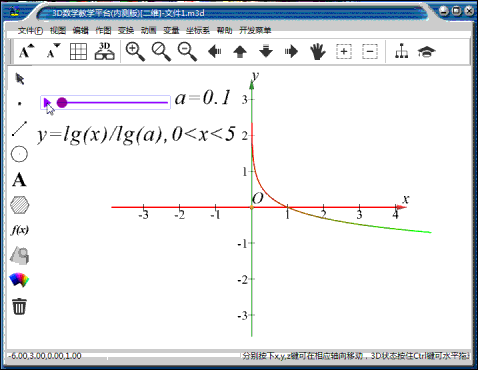Open the color palette tool

click(19, 280)
